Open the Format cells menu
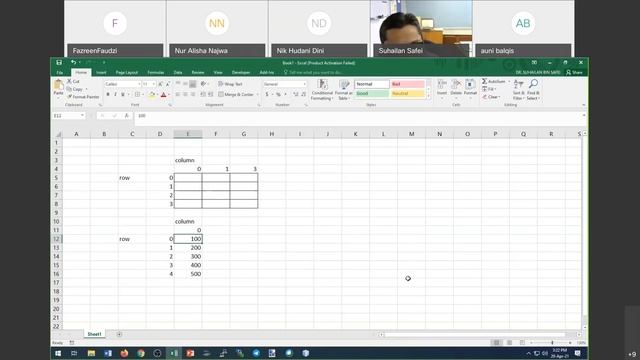Screen dimensions: 640x360 [470, 88]
